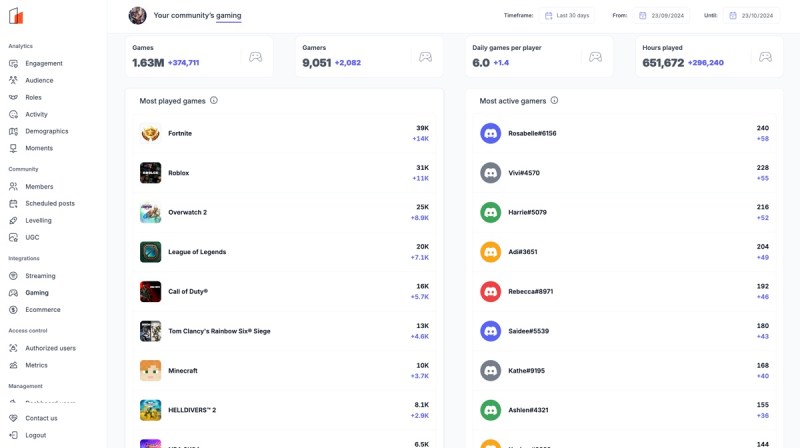
Task: Click controller icon in Daily games per player card
Action: [595, 57]
